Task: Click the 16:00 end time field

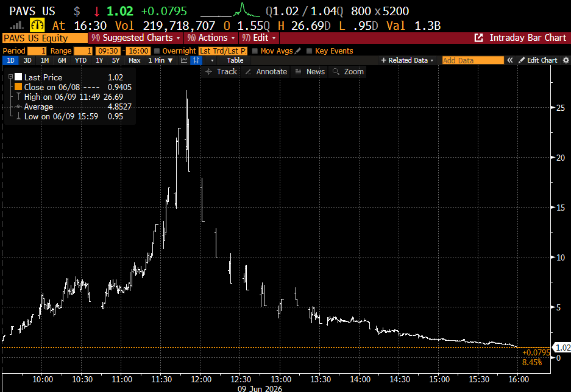Action: click(139, 51)
